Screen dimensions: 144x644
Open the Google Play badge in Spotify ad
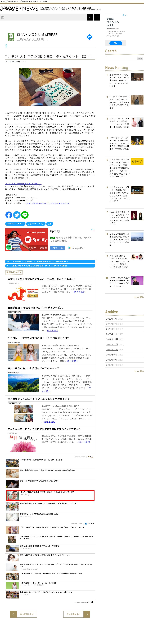click(76, 248)
